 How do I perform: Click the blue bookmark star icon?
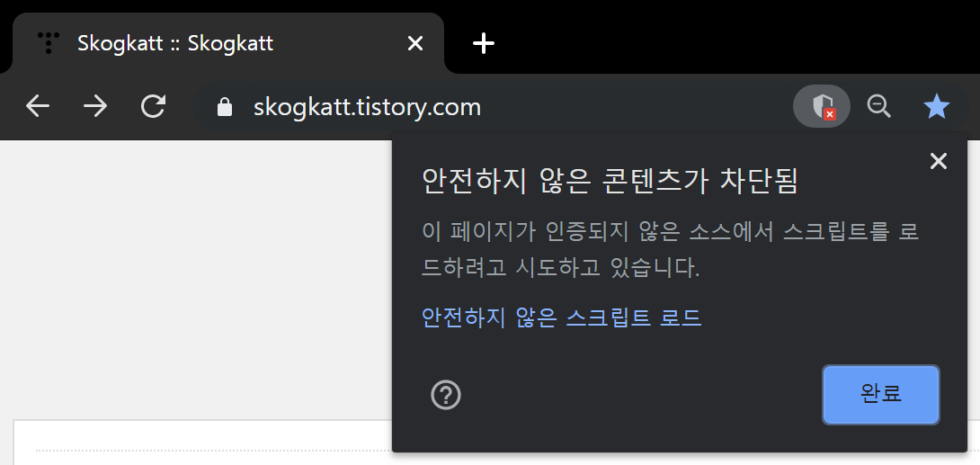936,107
